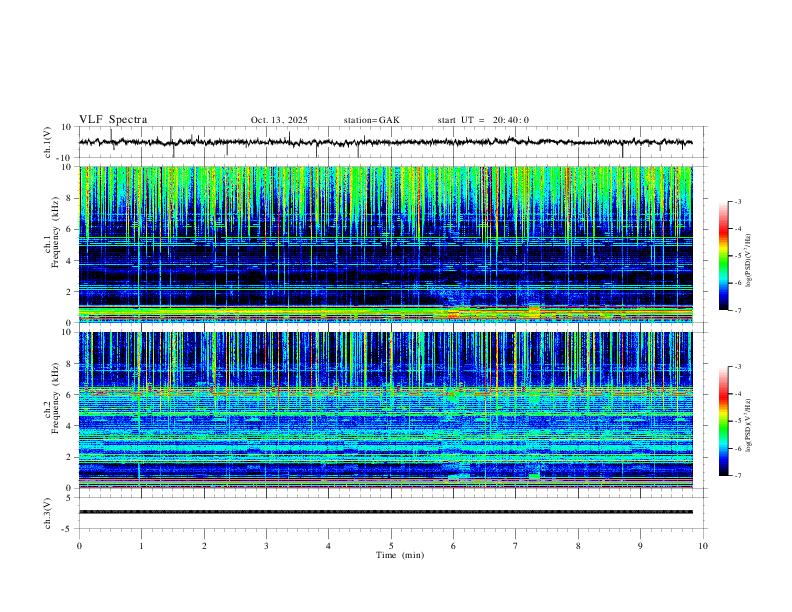Click the "6" kHz tick on ch.2 frequency axis
The width and height of the screenshot is (792, 612).
pos(69,394)
